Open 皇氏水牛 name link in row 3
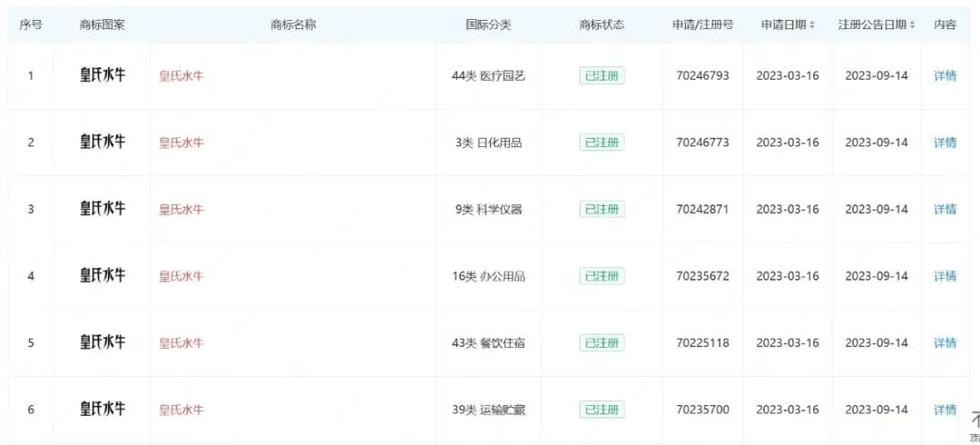 point(181,210)
